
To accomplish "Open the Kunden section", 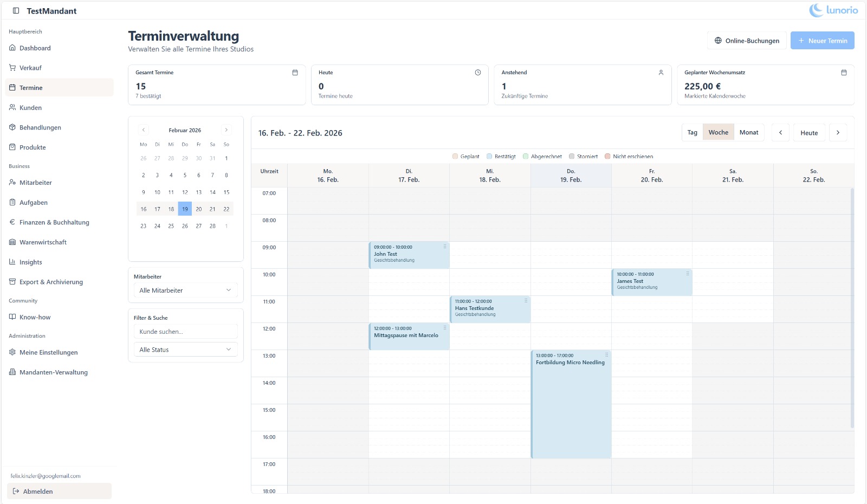I will [x=30, y=107].
